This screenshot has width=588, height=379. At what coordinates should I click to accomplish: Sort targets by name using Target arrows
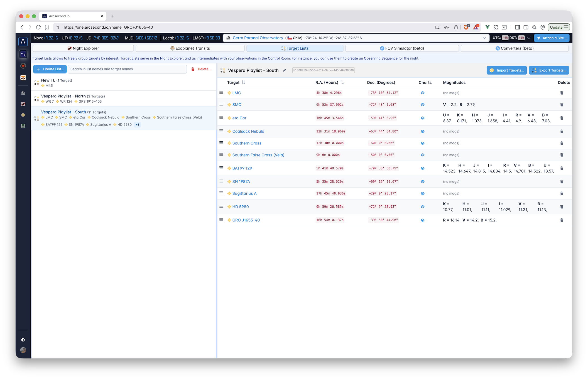(243, 82)
